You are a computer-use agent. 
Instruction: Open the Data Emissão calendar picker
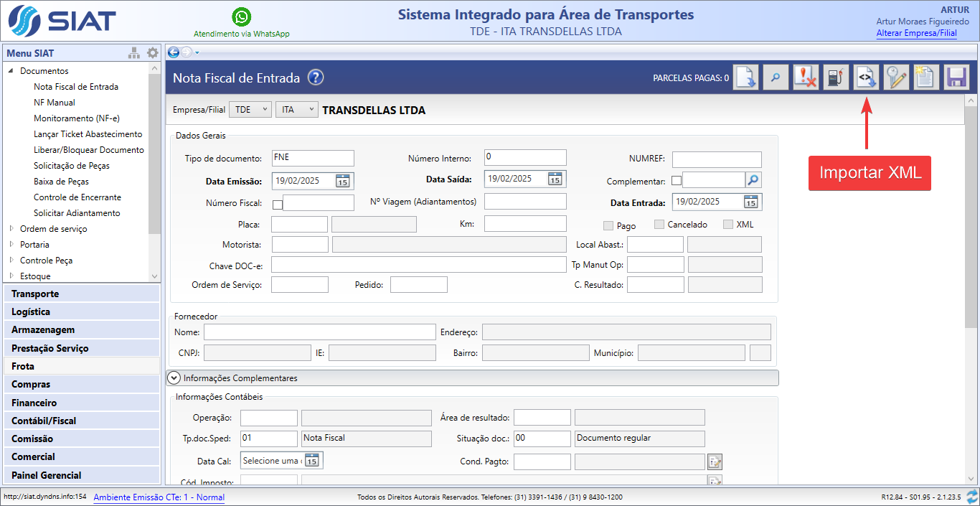coord(343,181)
